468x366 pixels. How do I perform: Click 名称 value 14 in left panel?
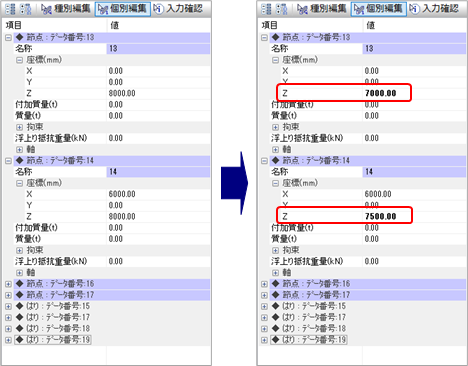point(158,172)
